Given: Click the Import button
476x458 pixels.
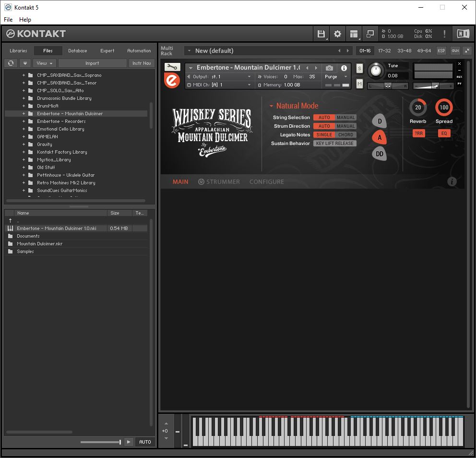Looking at the screenshot, I should point(92,63).
